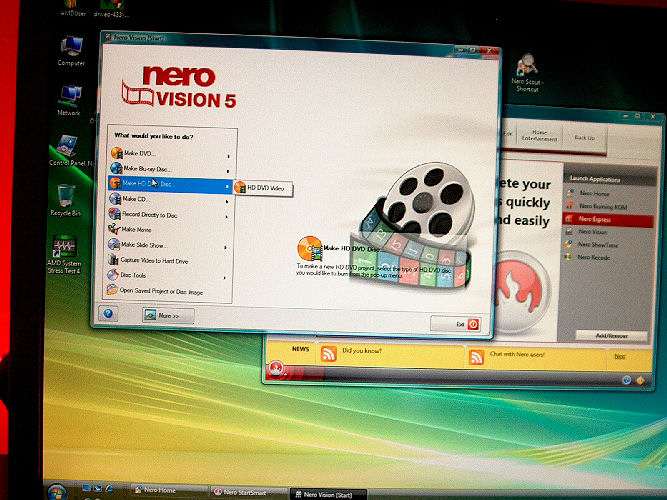Click the Next link in news bar
The height and width of the screenshot is (500, 667).
(620, 356)
